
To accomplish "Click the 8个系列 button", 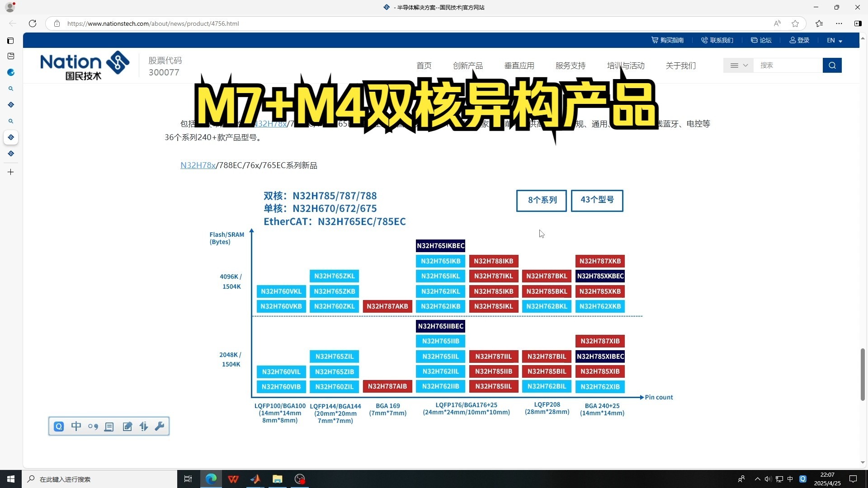I will pyautogui.click(x=541, y=201).
